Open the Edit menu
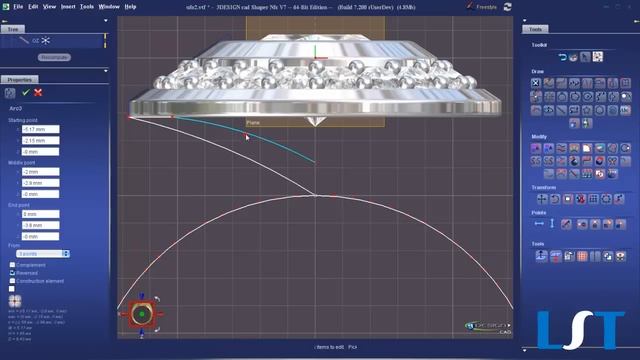The width and height of the screenshot is (640, 360). click(x=33, y=7)
